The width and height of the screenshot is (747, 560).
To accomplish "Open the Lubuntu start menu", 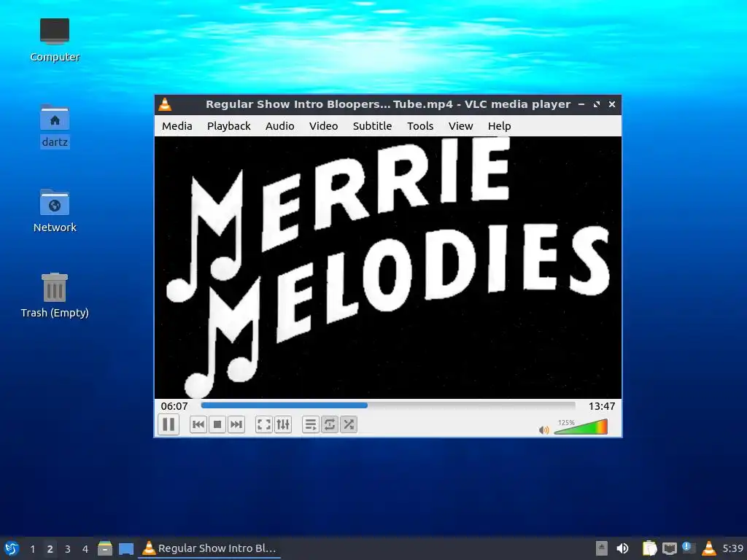I will (12, 548).
